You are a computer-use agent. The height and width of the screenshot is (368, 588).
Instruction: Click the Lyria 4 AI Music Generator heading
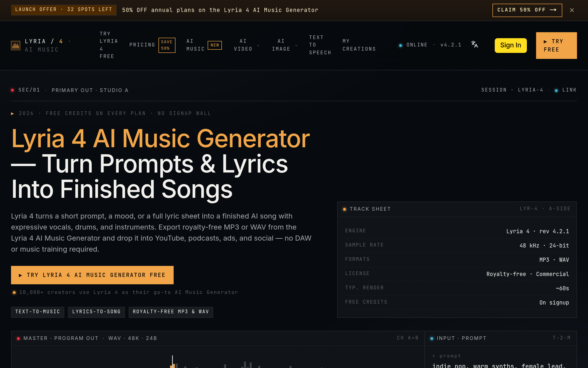click(160, 138)
